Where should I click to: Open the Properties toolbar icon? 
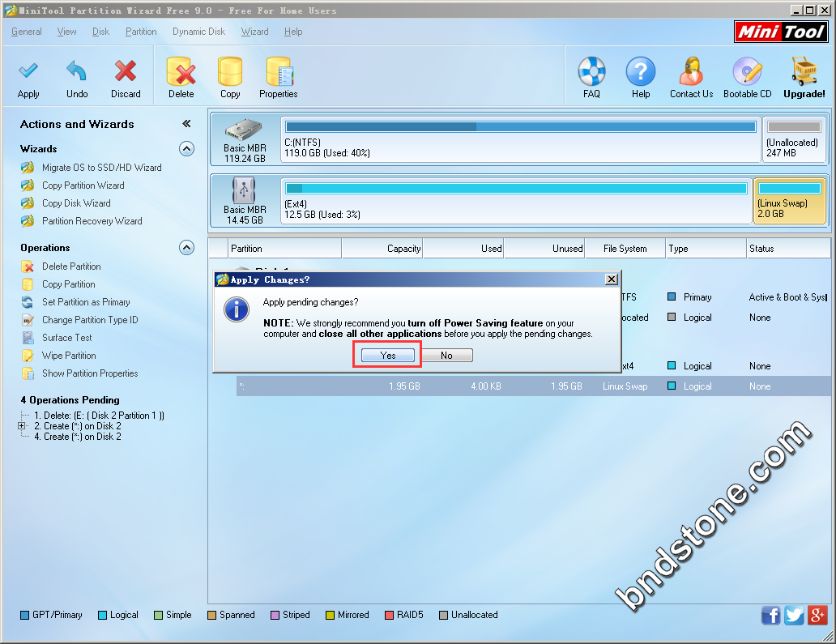pos(279,71)
